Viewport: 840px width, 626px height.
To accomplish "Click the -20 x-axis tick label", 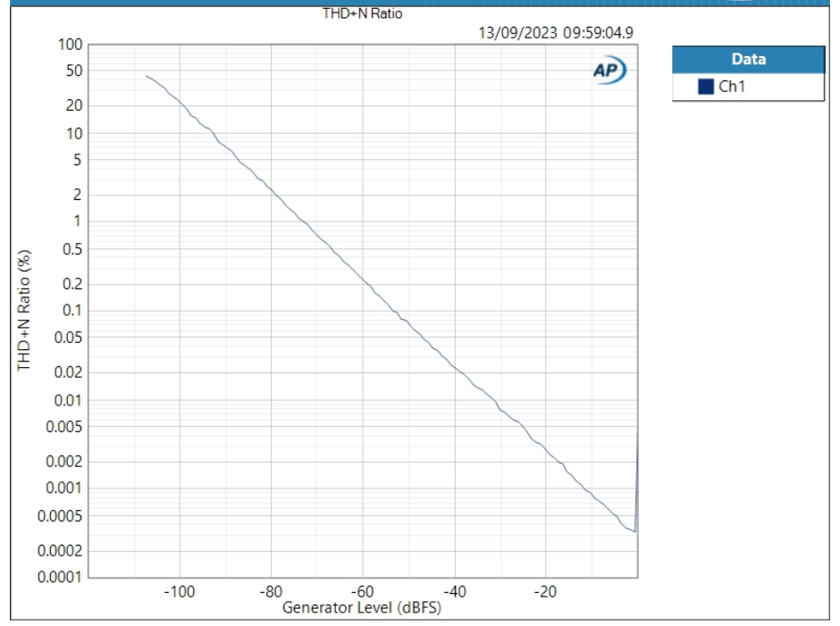I will [545, 592].
